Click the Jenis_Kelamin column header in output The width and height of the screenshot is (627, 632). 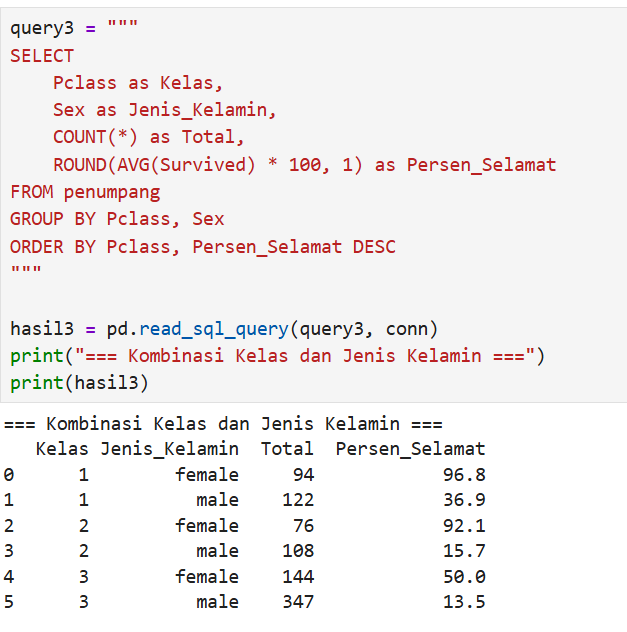coord(169,449)
